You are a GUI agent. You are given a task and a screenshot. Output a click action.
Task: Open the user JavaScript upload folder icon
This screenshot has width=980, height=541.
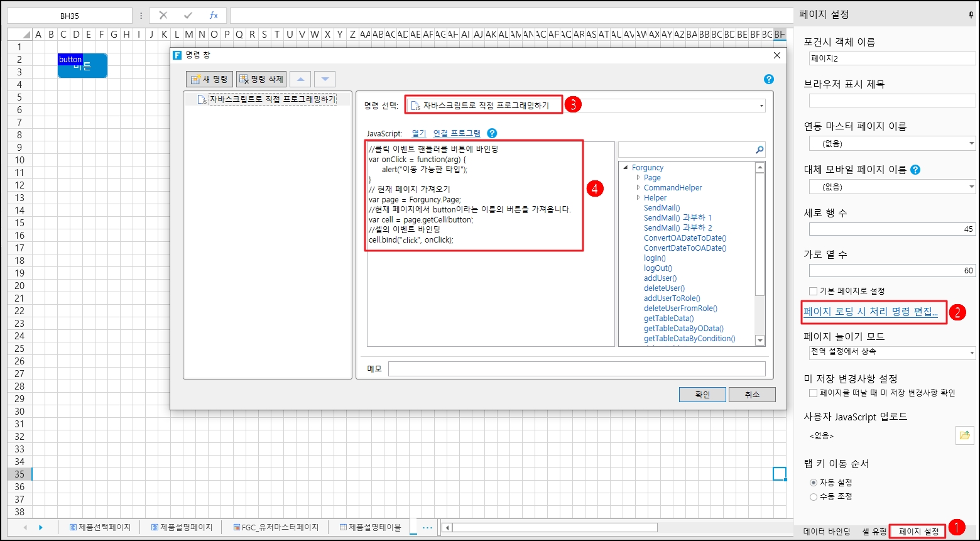964,435
